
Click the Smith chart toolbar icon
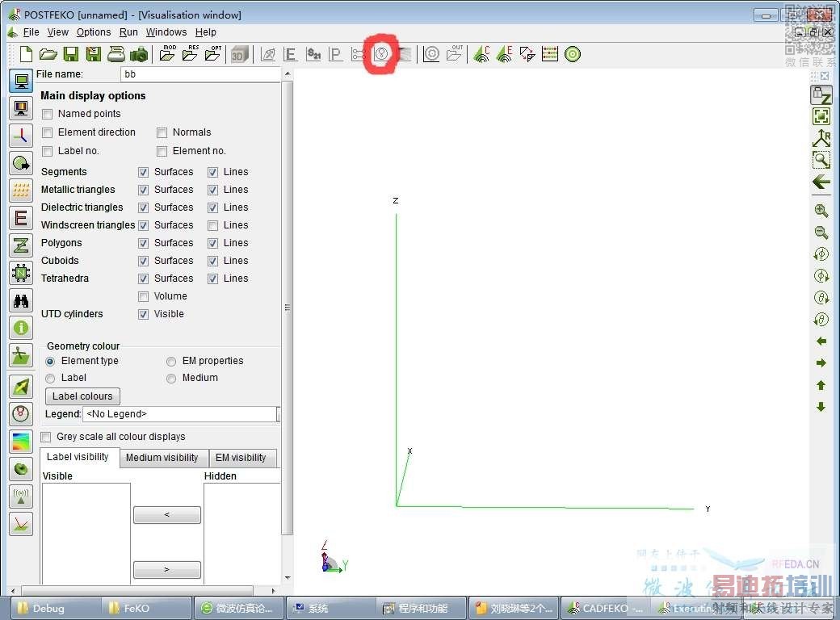tap(381, 54)
